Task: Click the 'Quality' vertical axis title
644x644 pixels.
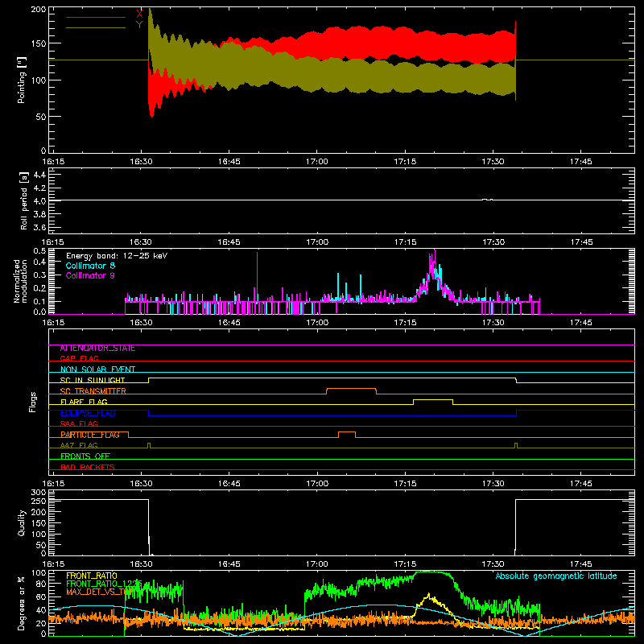Action: pos(22,522)
